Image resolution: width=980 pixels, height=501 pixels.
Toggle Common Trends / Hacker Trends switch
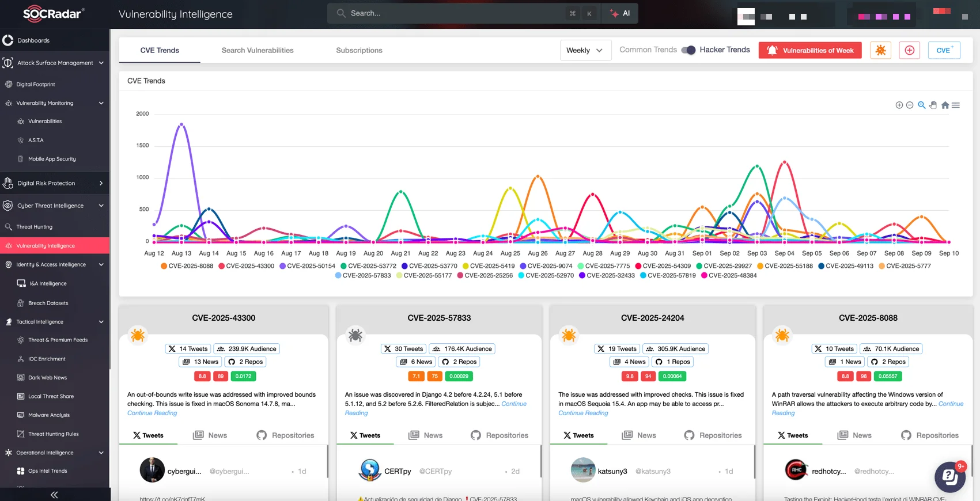tap(688, 50)
